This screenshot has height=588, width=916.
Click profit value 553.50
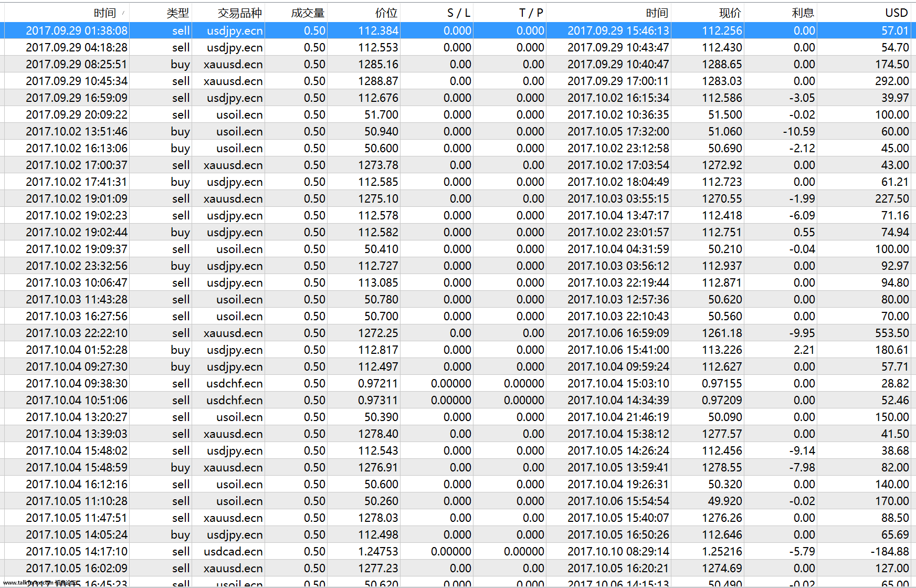click(892, 333)
